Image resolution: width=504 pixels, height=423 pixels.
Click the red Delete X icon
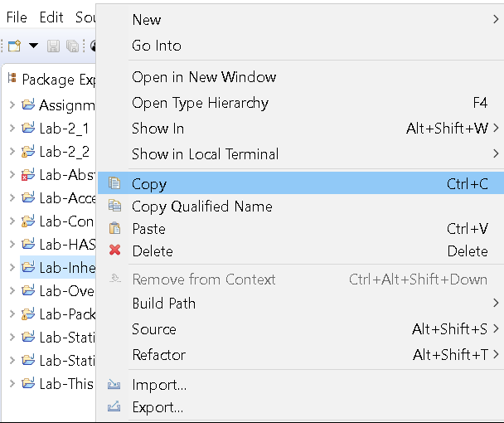point(114,250)
